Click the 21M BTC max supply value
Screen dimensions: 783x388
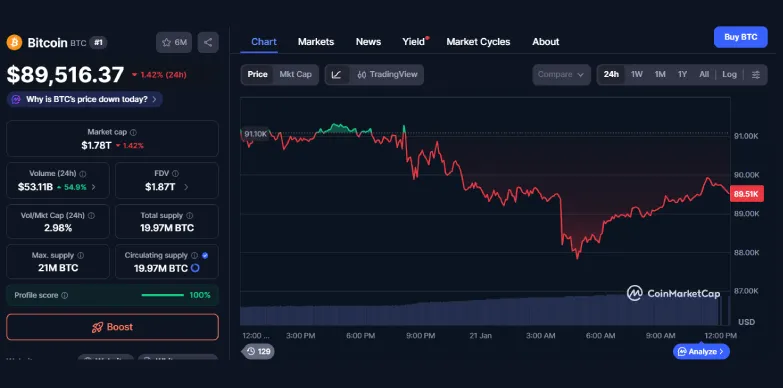click(58, 268)
